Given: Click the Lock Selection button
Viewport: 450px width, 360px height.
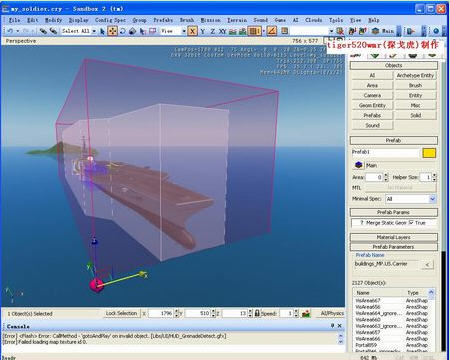Looking at the screenshot, I should point(121,313).
